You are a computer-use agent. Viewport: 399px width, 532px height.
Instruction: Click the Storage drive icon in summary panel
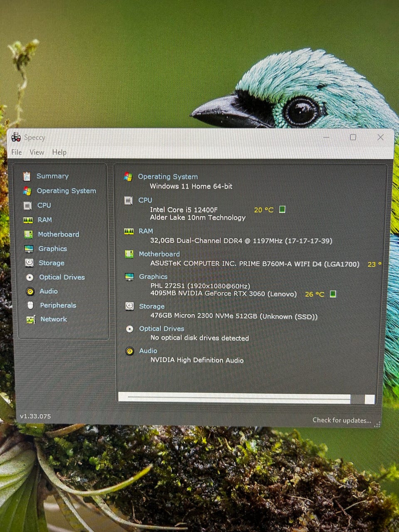[x=130, y=306]
